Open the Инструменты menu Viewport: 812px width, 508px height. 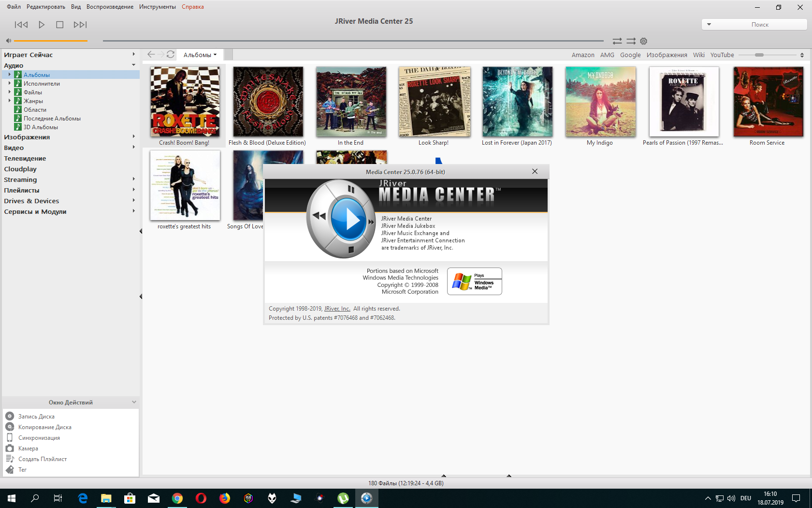point(158,7)
